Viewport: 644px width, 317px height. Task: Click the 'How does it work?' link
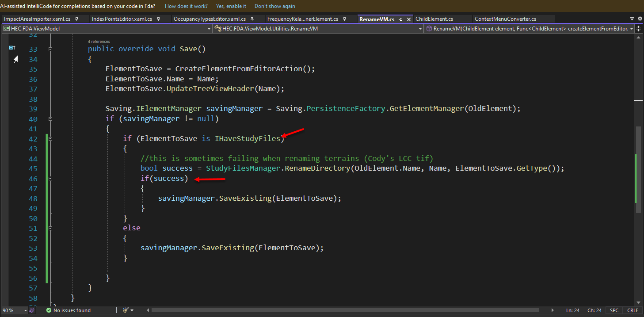coord(186,6)
